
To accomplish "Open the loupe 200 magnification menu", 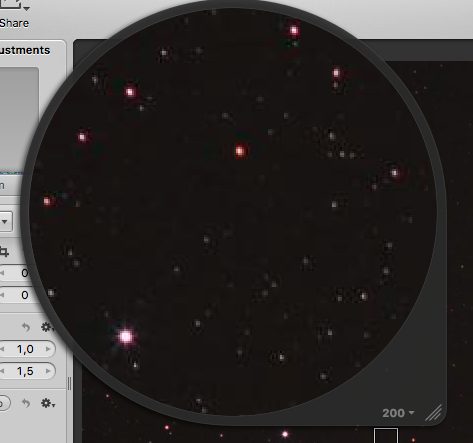I will (x=398, y=413).
